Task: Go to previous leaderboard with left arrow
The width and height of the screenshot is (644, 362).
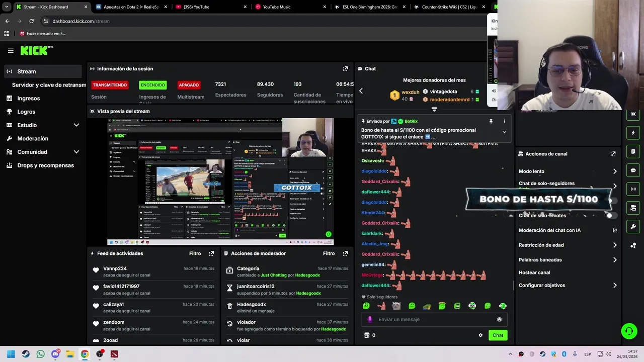Action: [x=361, y=91]
